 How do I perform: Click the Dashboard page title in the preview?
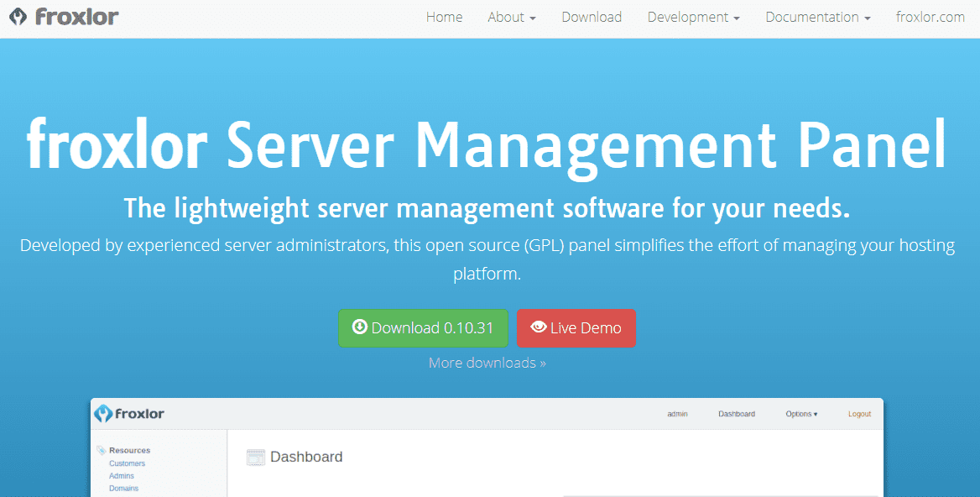pos(306,457)
